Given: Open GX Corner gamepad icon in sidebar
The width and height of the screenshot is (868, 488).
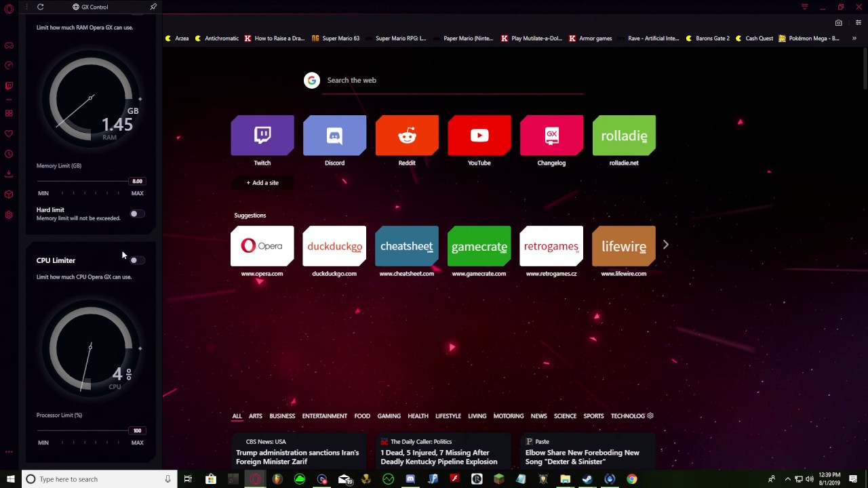Looking at the screenshot, I should [x=9, y=45].
